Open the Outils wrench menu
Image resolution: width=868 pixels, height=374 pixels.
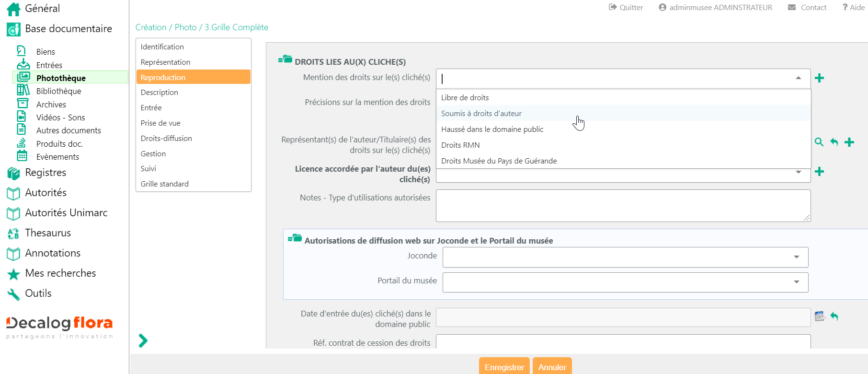point(38,293)
